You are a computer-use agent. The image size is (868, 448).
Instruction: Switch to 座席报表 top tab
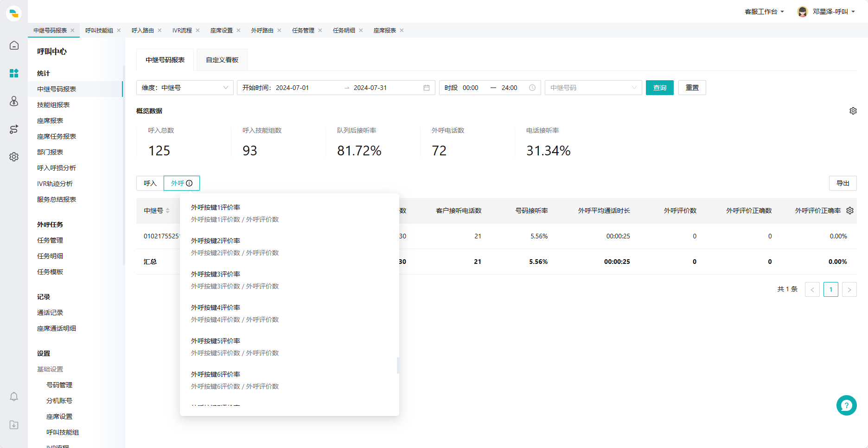[x=385, y=30]
